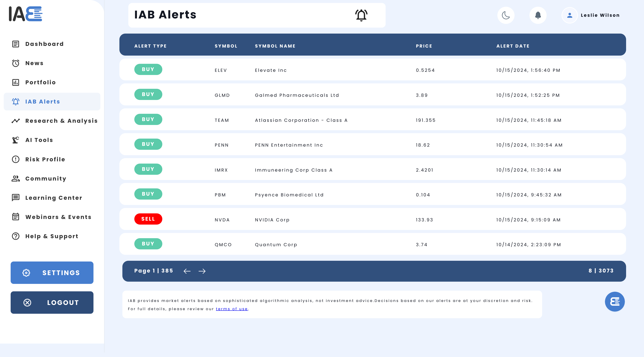Go to previous alerts page arrow
The image size is (644, 357).
coord(187,271)
